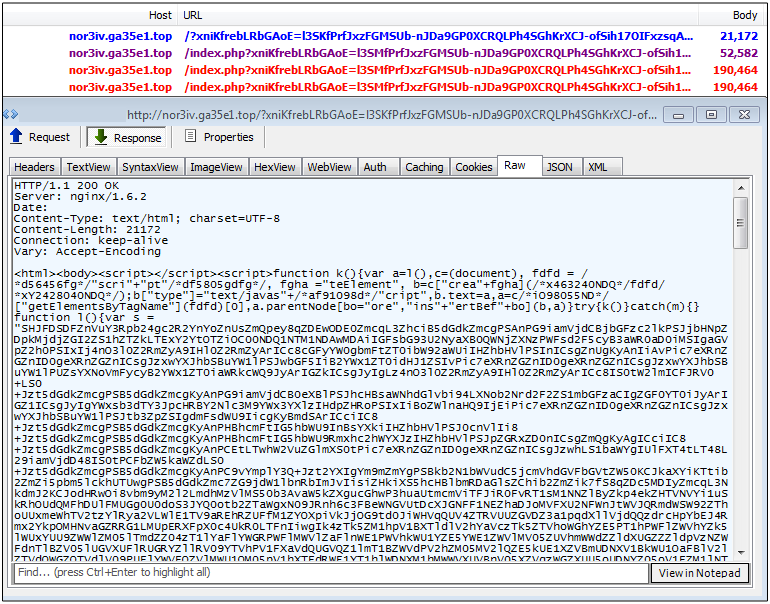
Task: Click the green down-arrow Response icon
Action: coord(101,137)
